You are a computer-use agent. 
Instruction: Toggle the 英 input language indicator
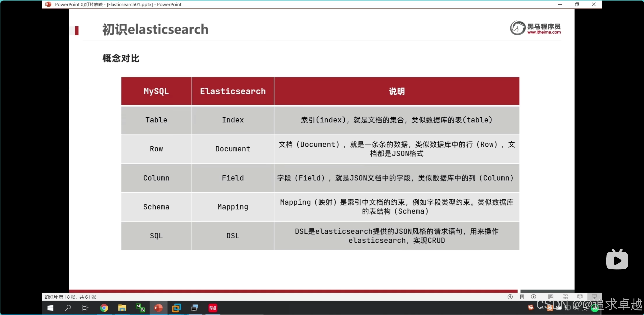point(585,308)
